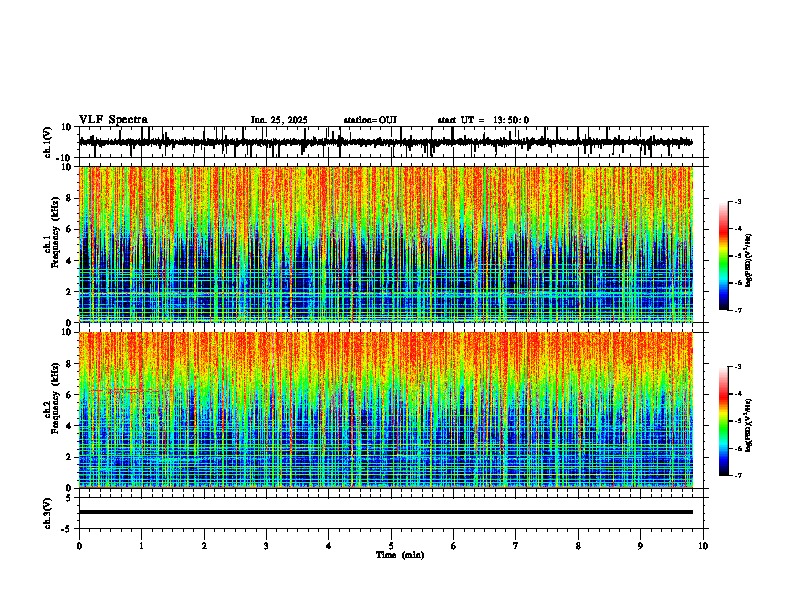Click the ch.1 spectrogram color scale bar
This screenshot has width=792, height=612.
(x=724, y=256)
